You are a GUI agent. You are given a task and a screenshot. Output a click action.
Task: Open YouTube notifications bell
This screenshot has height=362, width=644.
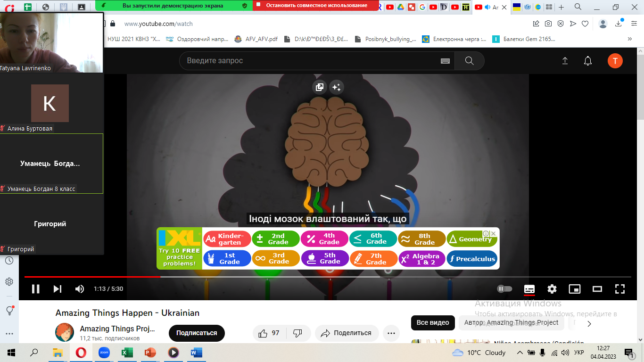click(x=588, y=61)
